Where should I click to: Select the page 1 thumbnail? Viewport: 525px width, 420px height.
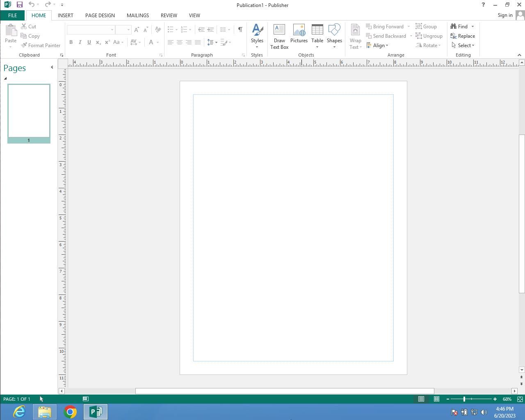coord(29,111)
